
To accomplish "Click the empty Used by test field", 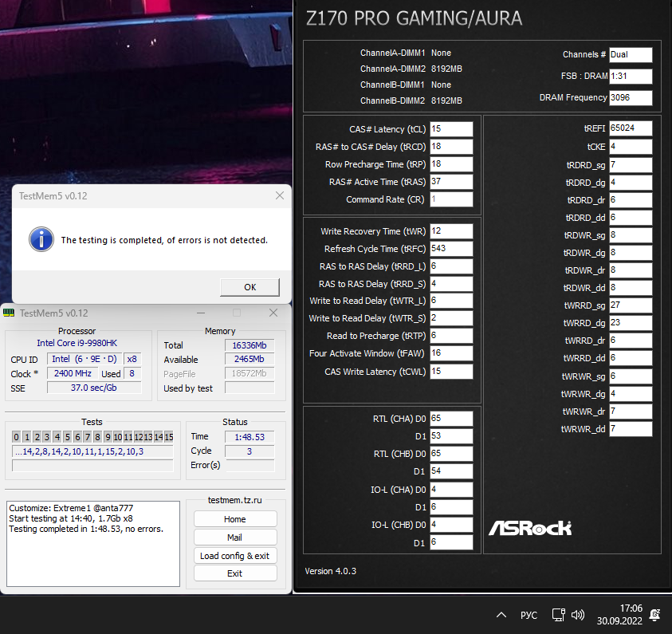I will 250,388.
